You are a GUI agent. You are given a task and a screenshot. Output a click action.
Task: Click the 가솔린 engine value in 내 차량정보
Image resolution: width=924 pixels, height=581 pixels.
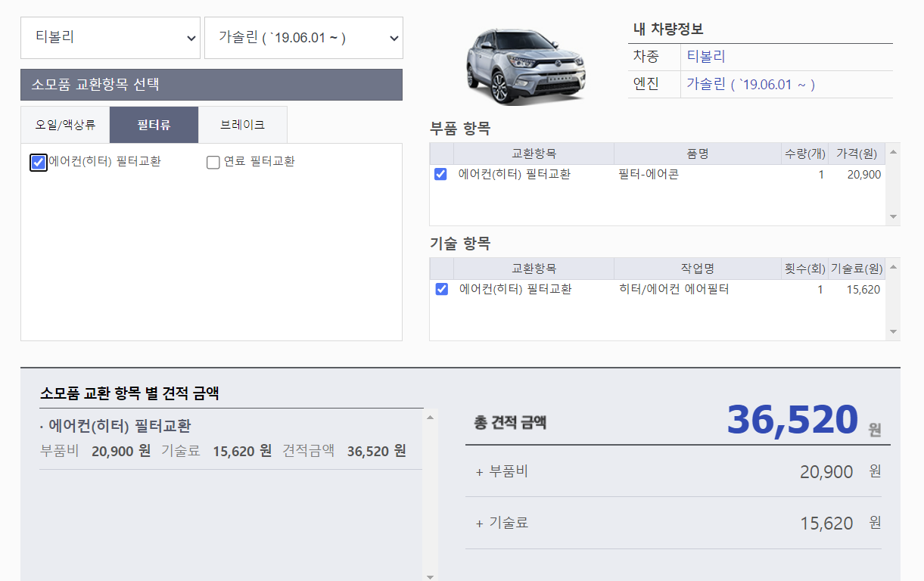coord(751,84)
